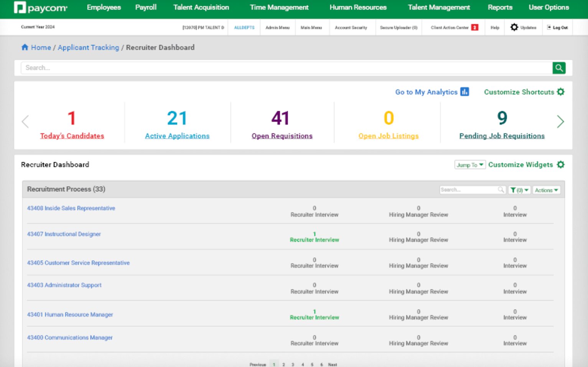Screen dimensions: 588x367
Task: Open the Jump To dropdown
Action: [470, 165]
